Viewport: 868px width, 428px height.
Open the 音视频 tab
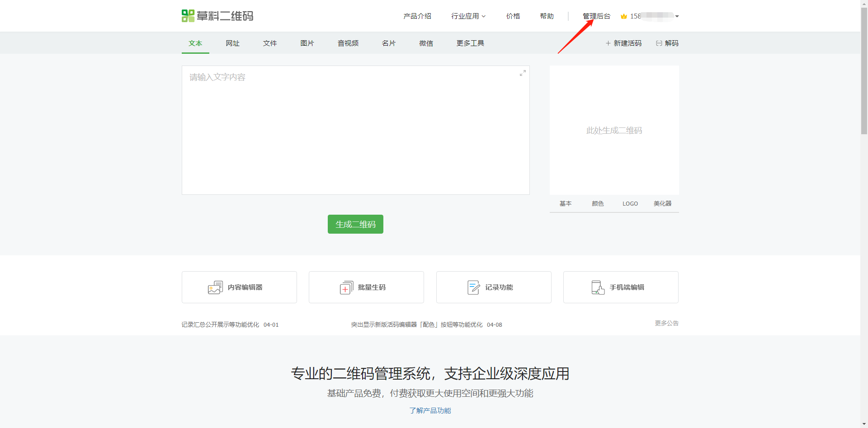pos(348,43)
